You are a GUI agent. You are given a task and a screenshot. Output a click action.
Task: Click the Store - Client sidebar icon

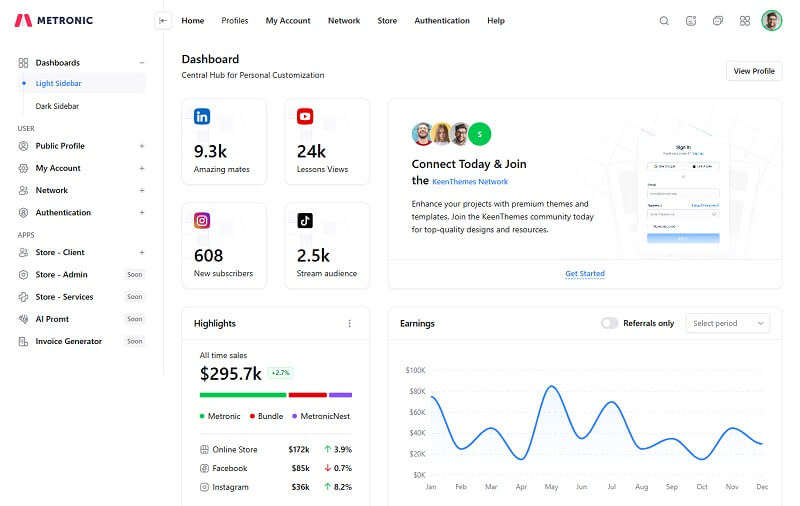click(x=23, y=252)
